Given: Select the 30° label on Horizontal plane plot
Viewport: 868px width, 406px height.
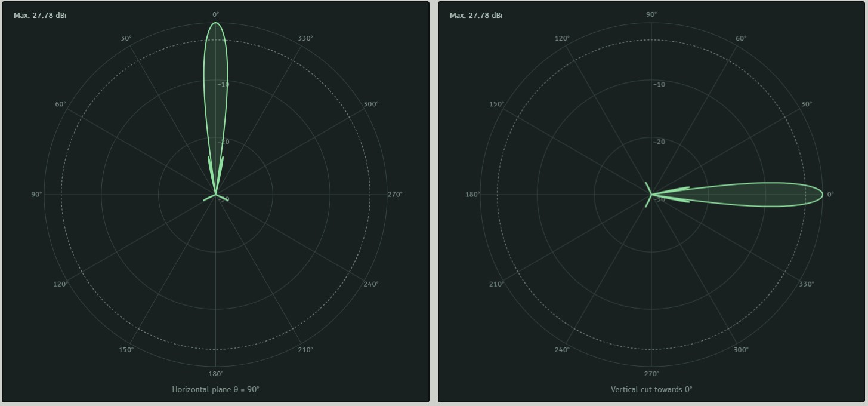Looking at the screenshot, I should pyautogui.click(x=126, y=38).
